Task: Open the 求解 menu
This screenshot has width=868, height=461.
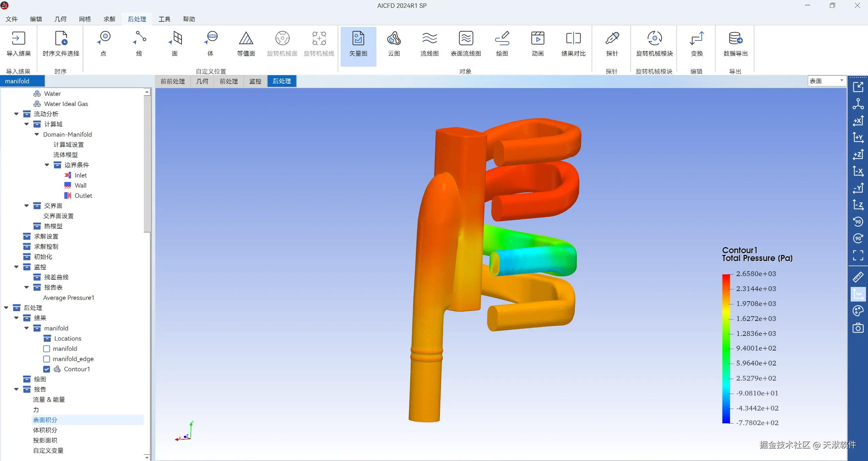Action: (x=109, y=19)
